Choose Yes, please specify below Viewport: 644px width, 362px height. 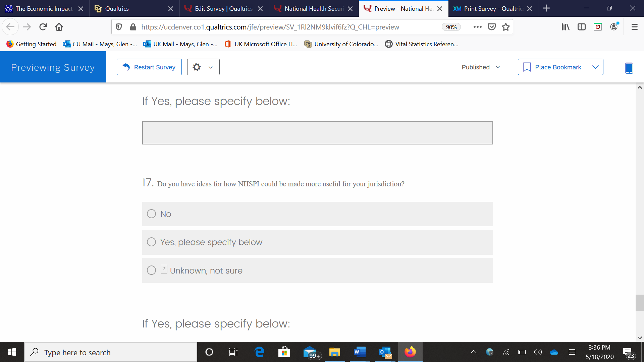click(x=152, y=242)
